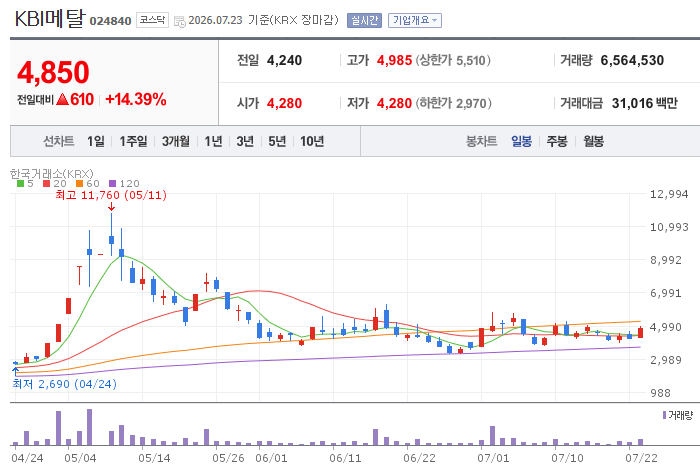
Task: Click the orange 60-day moving average swatch
Action: (x=79, y=183)
